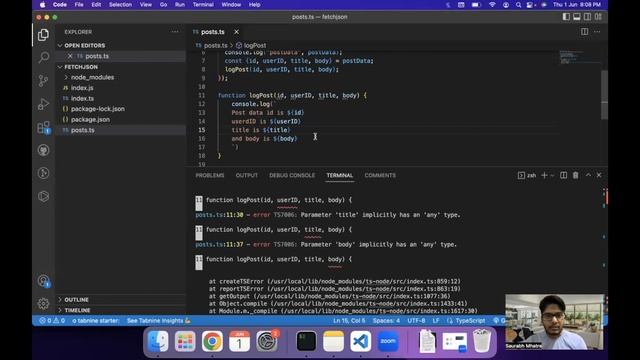Close the posts.ts editor tab
Viewport: 640px width, 360px height.
(236, 32)
